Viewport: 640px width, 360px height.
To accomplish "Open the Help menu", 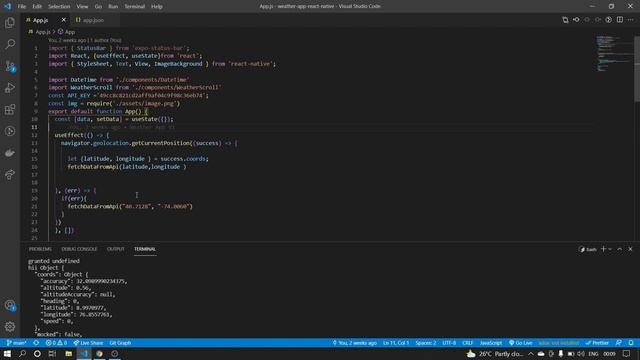I will click(157, 7).
